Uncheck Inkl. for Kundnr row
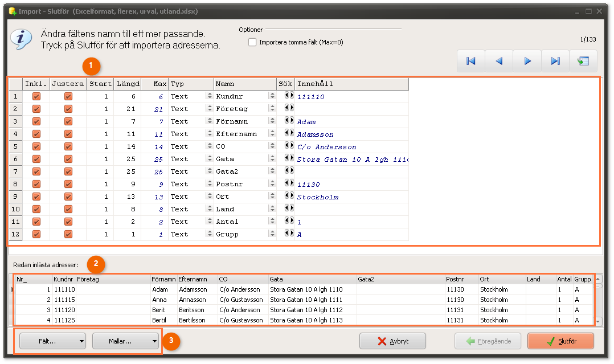Viewport: 614px width, 364px height. [36, 96]
